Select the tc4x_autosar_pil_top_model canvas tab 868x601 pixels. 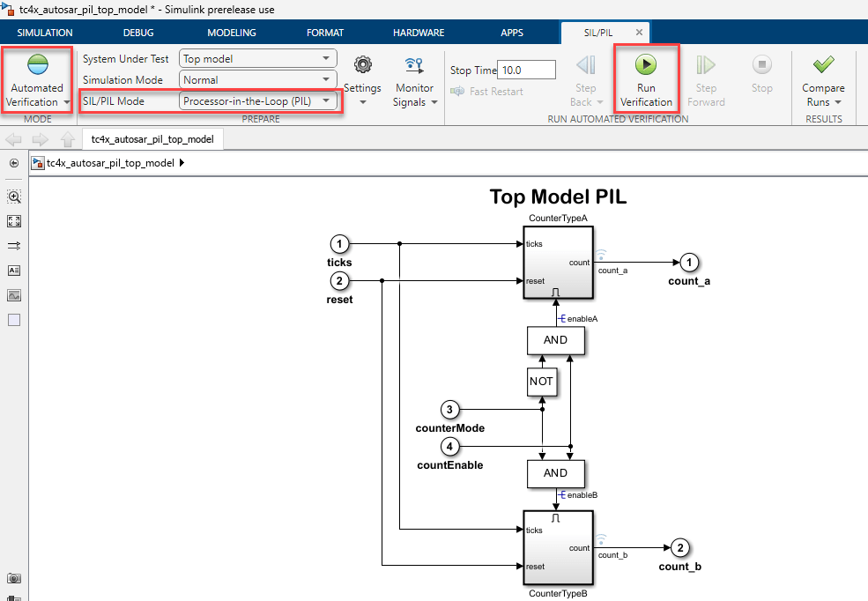coord(152,139)
